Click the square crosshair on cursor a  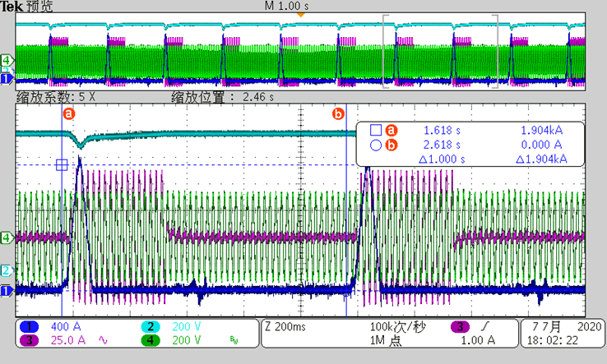coord(62,164)
